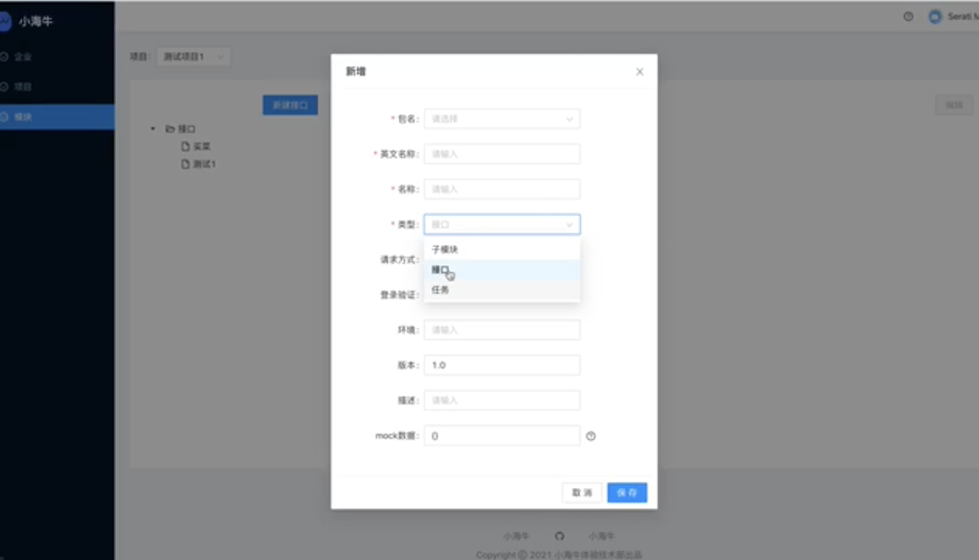Cancel the dialog with 取消 button
The height and width of the screenshot is (560, 979).
click(582, 492)
